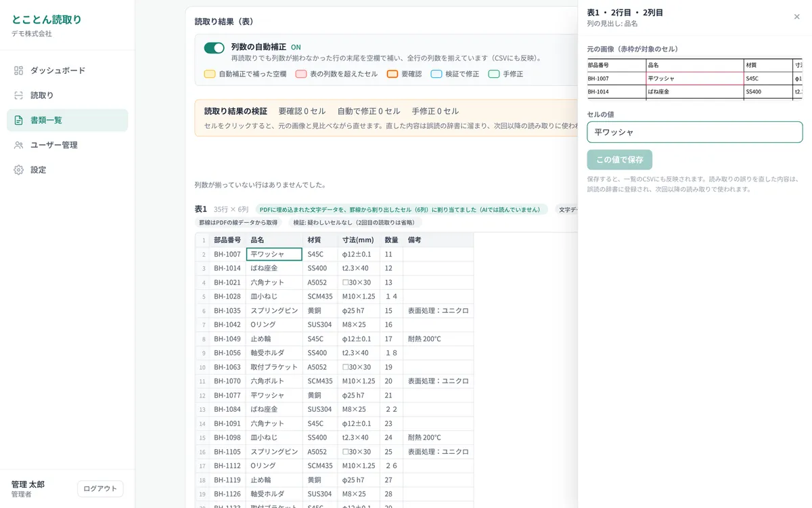Viewport: 812px width, 508px height.
Task: Click the source image preview of the cell
Action: coord(694,79)
